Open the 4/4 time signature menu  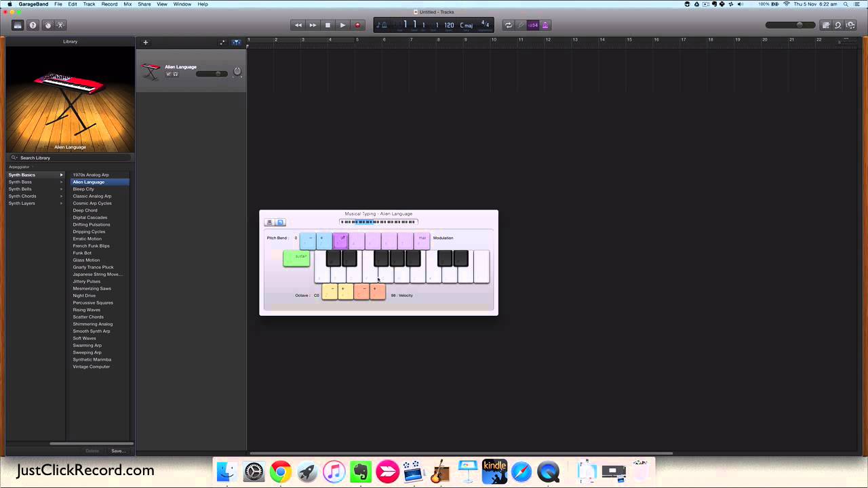485,24
